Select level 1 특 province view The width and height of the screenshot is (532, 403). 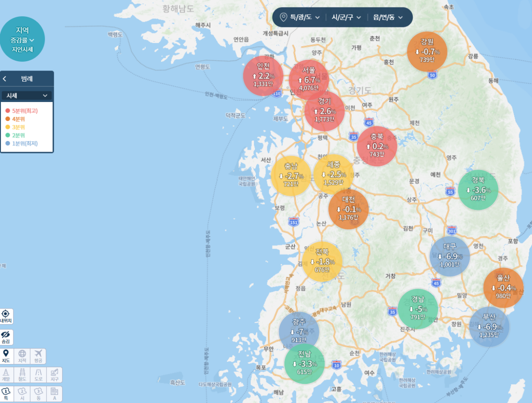click(x=6, y=394)
